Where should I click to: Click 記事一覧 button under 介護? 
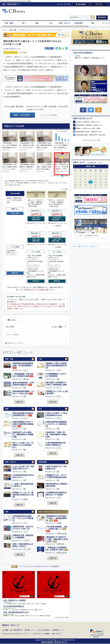pos(52,402)
